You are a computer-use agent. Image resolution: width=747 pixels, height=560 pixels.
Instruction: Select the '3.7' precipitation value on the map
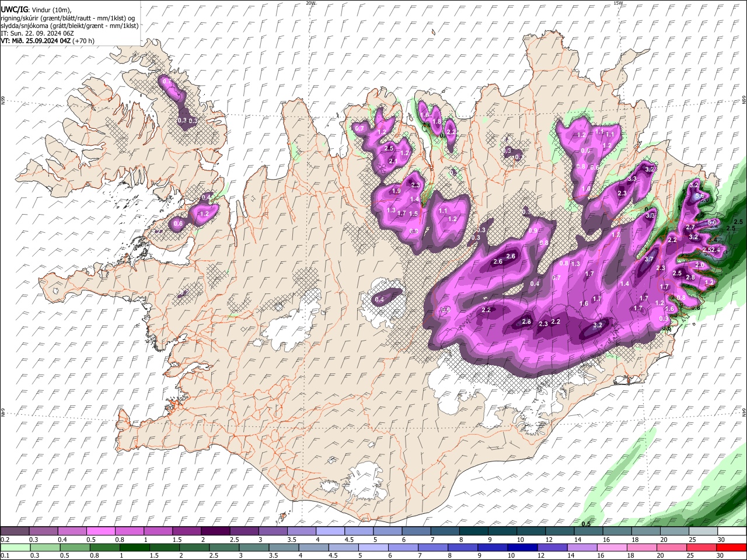pyautogui.click(x=649, y=260)
